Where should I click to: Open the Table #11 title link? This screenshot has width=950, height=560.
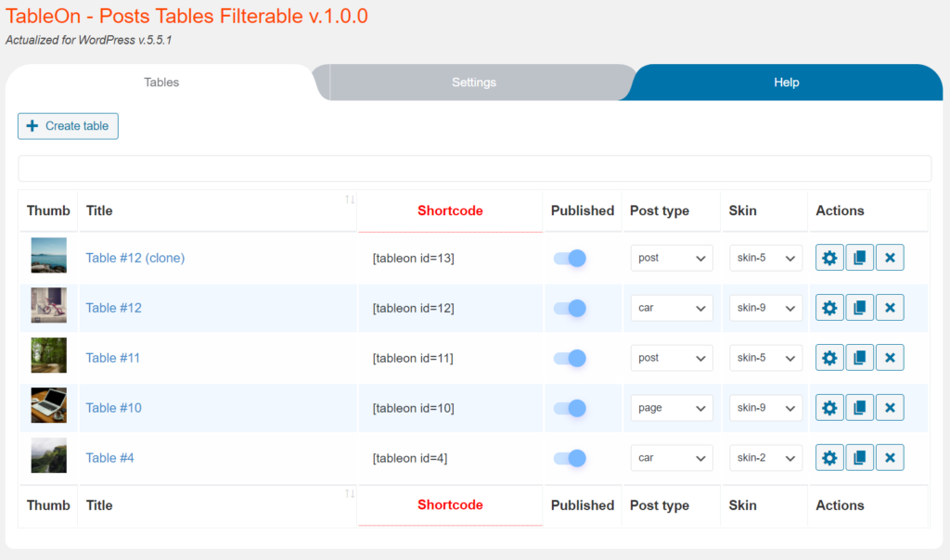point(112,358)
